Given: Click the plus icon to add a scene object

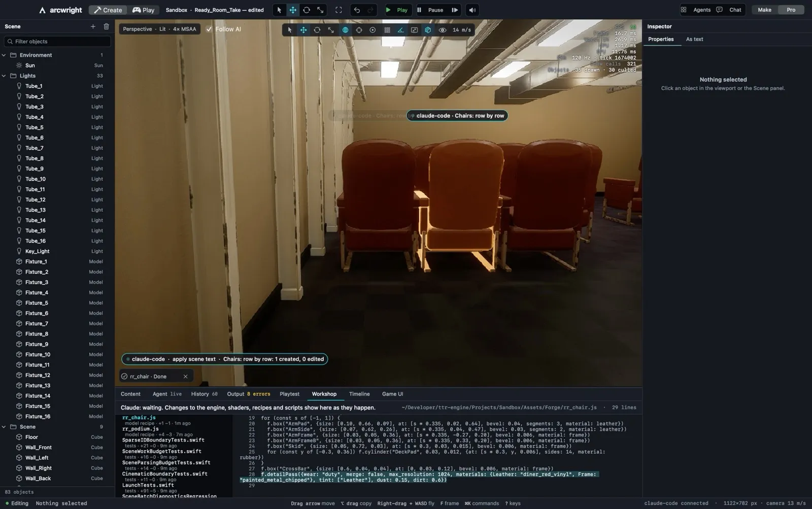Looking at the screenshot, I should [93, 26].
